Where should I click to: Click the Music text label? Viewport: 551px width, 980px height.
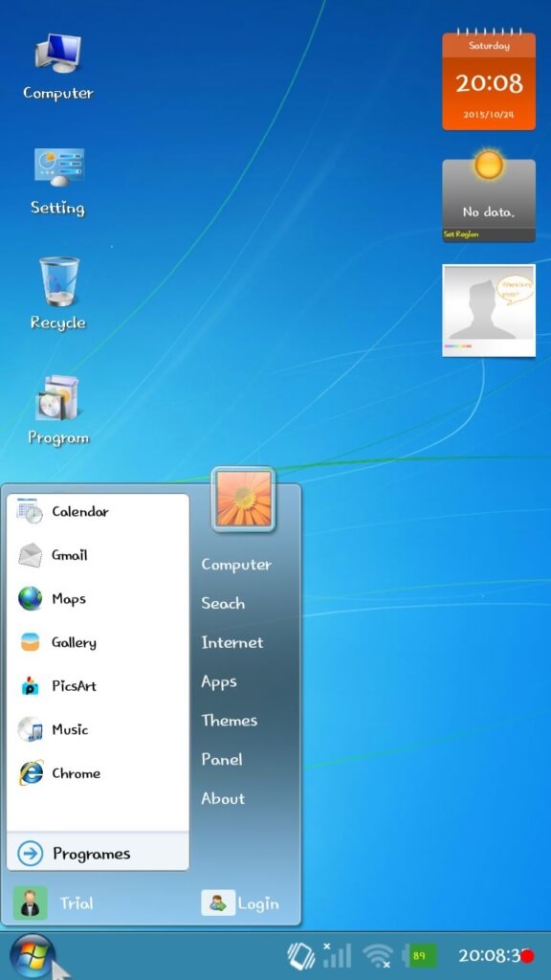point(70,729)
